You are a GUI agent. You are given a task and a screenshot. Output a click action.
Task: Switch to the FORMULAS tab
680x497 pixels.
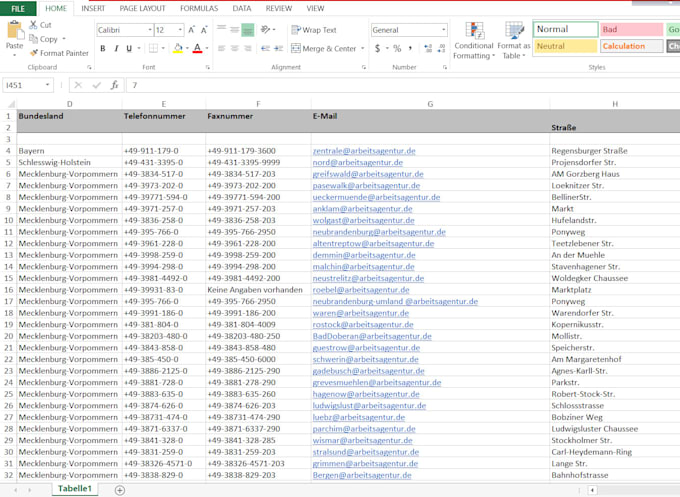coord(199,8)
